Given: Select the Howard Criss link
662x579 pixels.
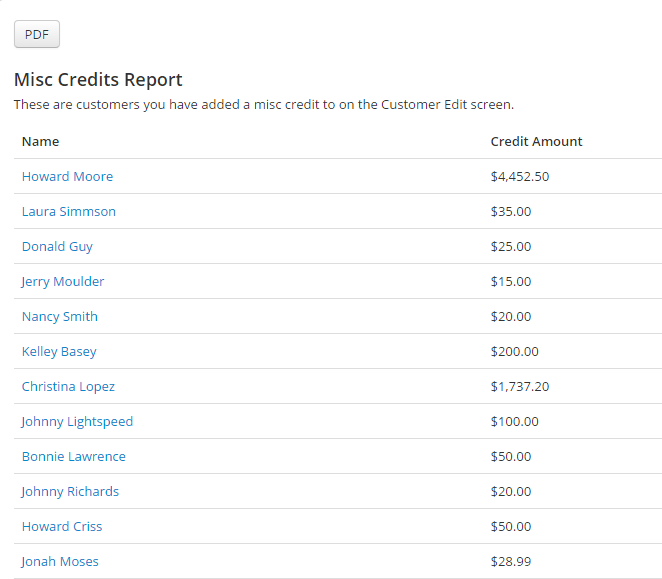Looking at the screenshot, I should [62, 527].
